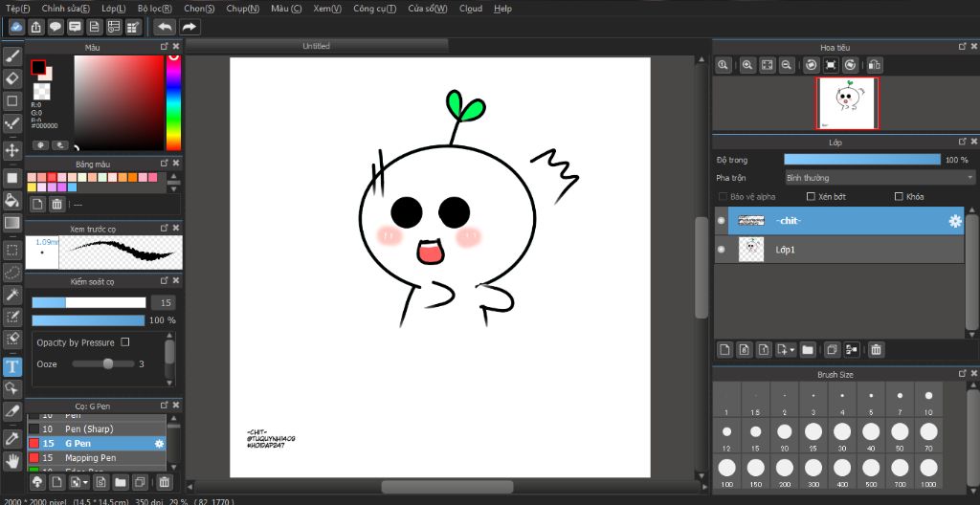
Task: Switch to the Untitled document tab
Action: tap(316, 46)
